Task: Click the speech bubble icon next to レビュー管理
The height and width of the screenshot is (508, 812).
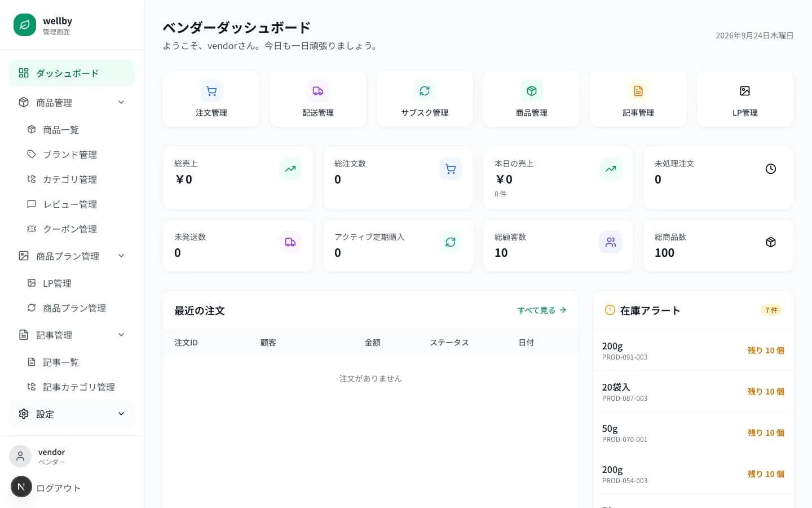Action: pos(32,204)
